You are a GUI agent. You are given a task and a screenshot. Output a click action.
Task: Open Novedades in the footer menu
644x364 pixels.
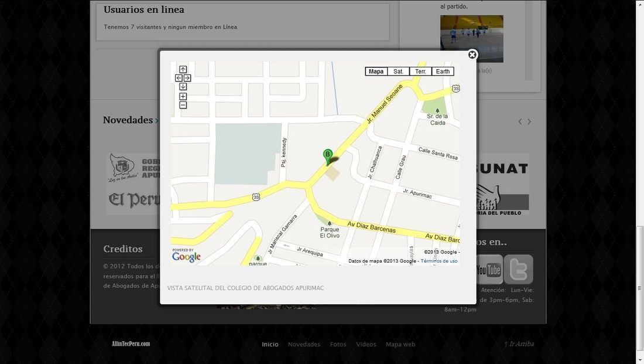[x=304, y=344]
